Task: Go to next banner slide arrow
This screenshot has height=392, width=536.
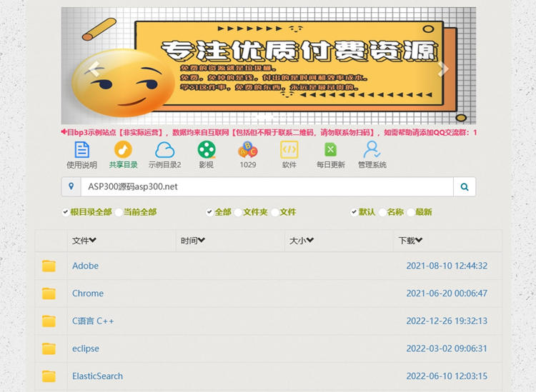Action: coord(443,69)
